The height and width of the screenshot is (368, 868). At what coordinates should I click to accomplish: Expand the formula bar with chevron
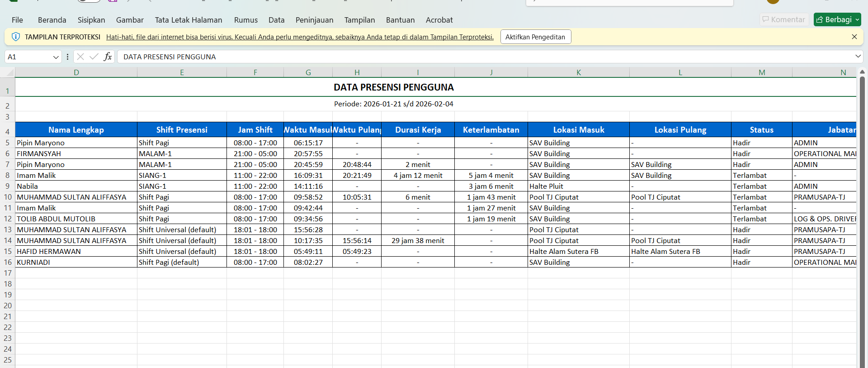click(858, 57)
